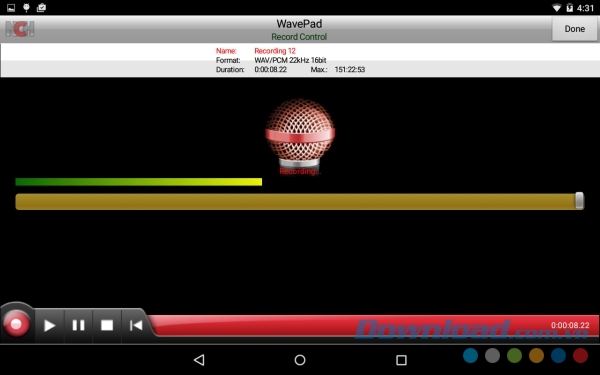Tap the briefcase notification icon
This screenshot has height=375, width=600.
(41, 8)
